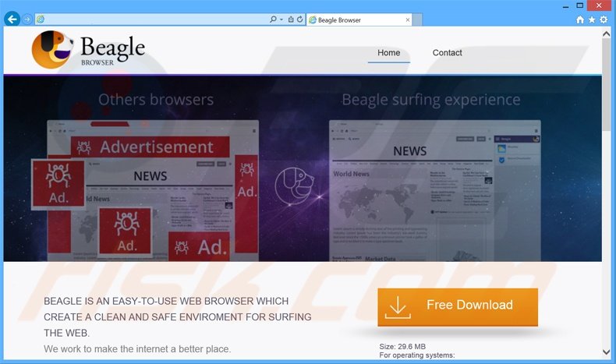
Task: Maximize the browser window
Action: 580,5
